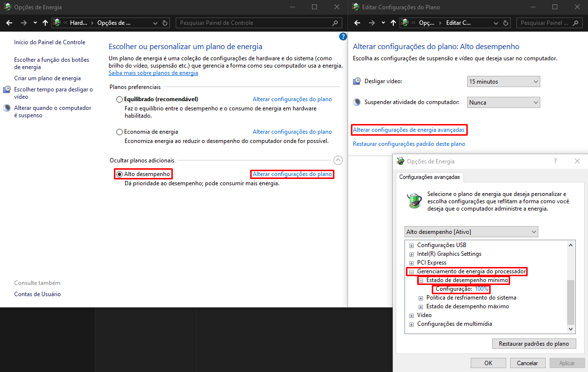Select the Economia de energia plan
588x372 pixels.
pyautogui.click(x=119, y=132)
